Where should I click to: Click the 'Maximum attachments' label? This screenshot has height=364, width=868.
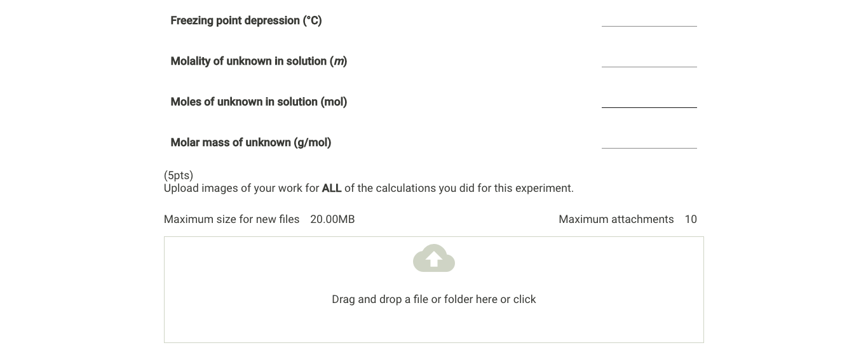click(616, 220)
